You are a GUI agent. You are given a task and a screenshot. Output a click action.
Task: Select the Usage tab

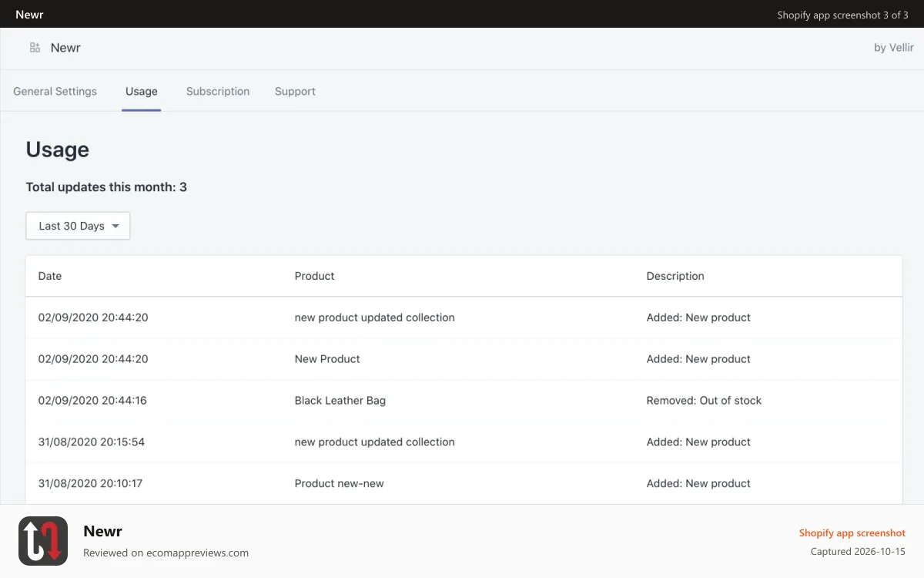pyautogui.click(x=142, y=91)
